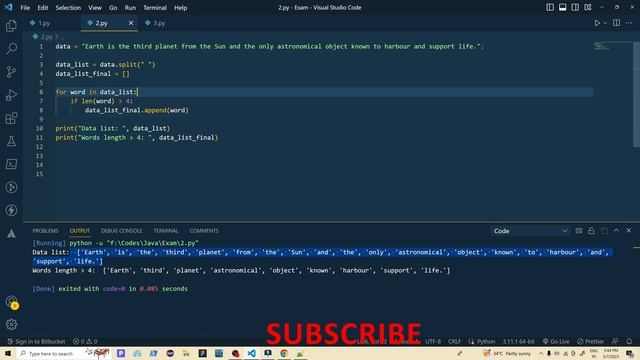
Task: Open the Run menu
Action: coord(130,7)
